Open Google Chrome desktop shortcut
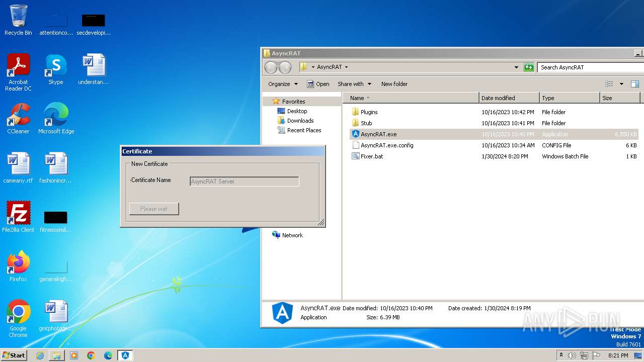This screenshot has width=644, height=362. click(18, 319)
